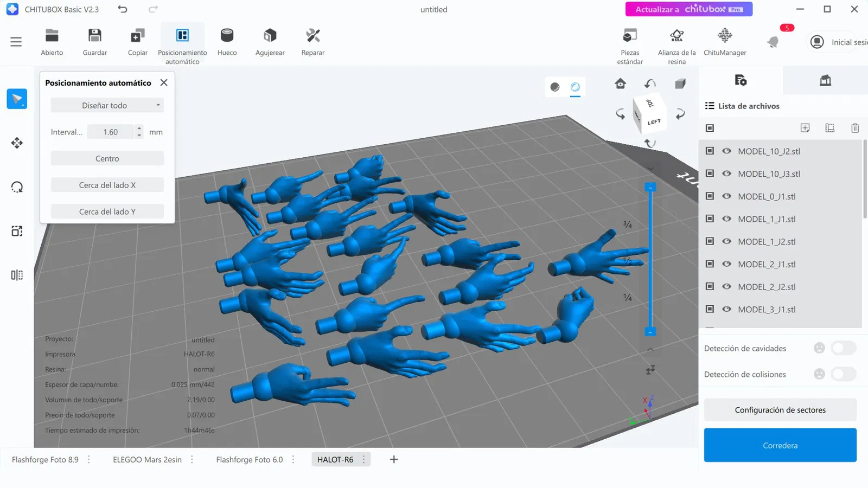Reset view with the home icon
868x488 pixels.
[621, 84]
